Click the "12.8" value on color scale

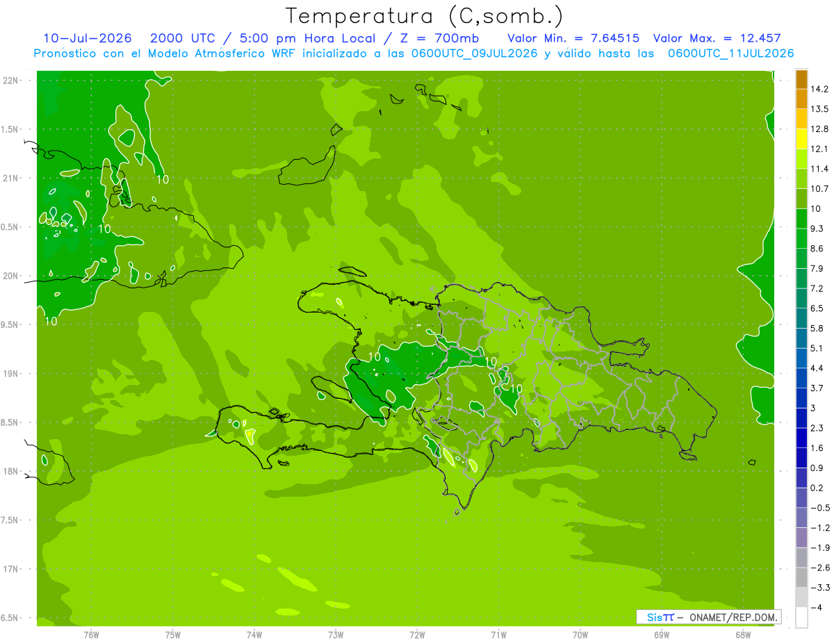click(820, 129)
